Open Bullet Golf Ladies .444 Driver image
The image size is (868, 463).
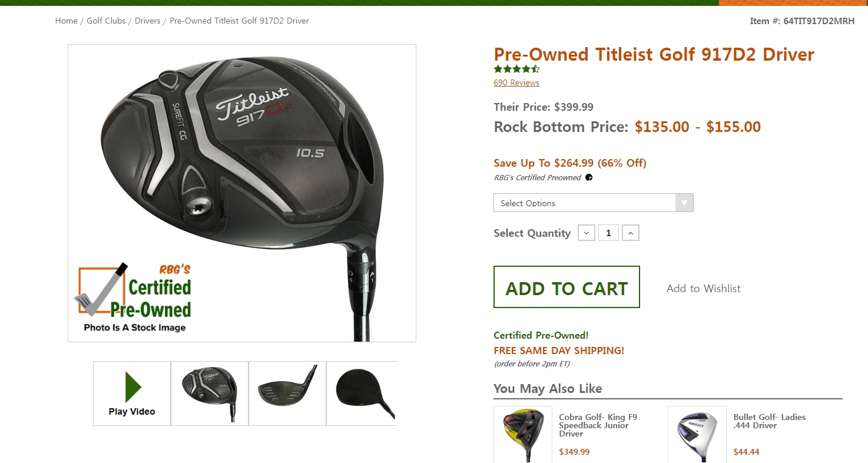tap(697, 434)
